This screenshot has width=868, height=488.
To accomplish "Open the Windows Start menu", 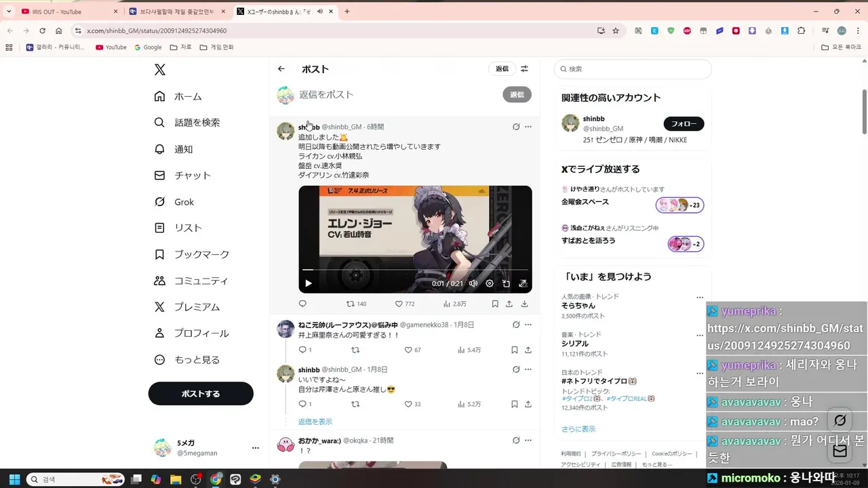I will 14,479.
